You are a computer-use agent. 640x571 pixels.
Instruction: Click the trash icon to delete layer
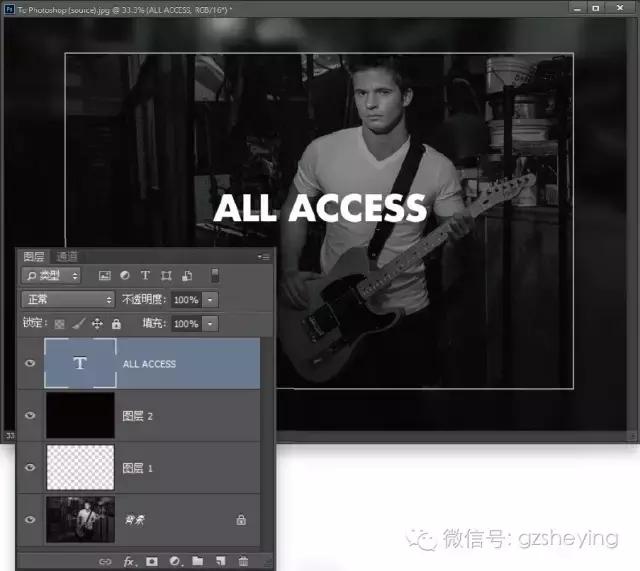(x=243, y=562)
